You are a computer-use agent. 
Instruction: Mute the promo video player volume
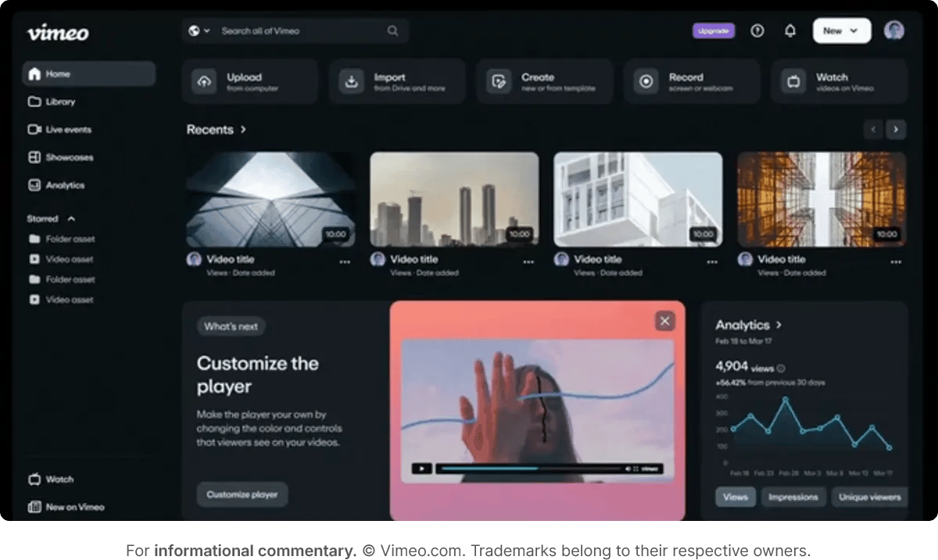tap(629, 469)
